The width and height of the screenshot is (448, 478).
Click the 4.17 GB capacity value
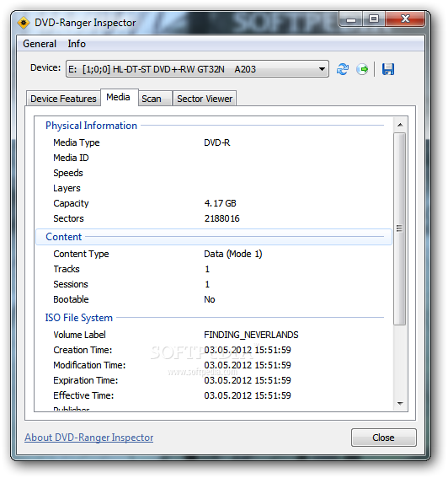pos(220,203)
